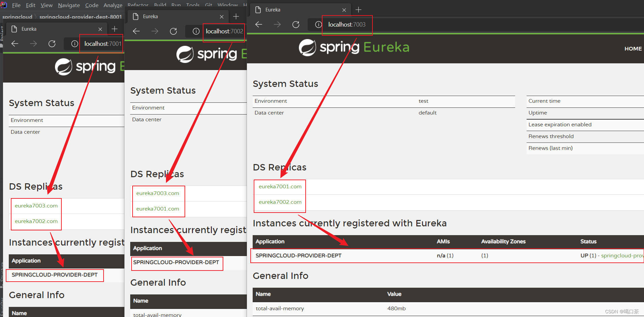
Task: Click page icon on localhost:7003 Eureka tab
Action: click(x=258, y=10)
